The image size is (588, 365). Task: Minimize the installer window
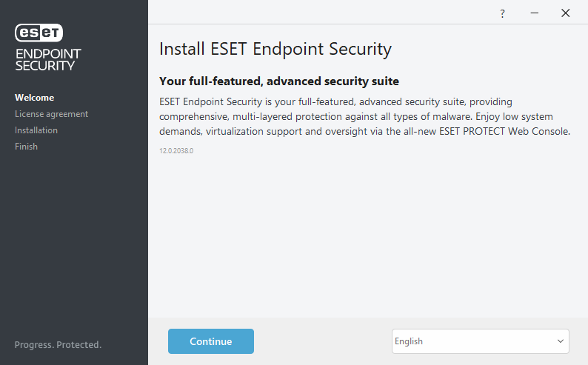(x=533, y=13)
